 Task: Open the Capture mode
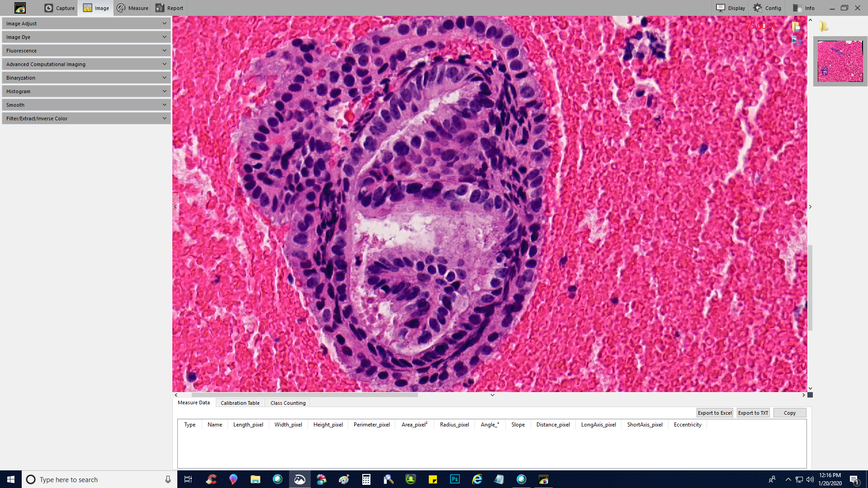(59, 8)
